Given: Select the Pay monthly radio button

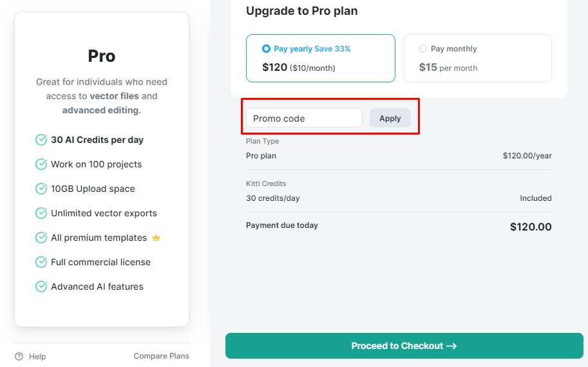Looking at the screenshot, I should [423, 49].
